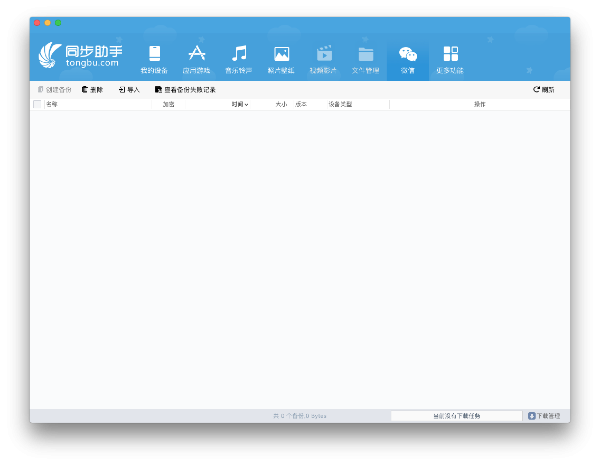
Task: Click the 版本 version column header
Action: (301, 104)
